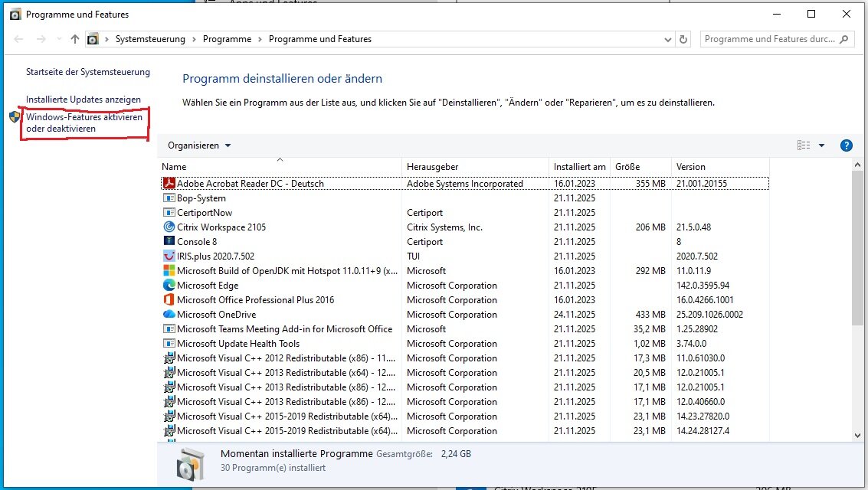Select the Citrix Workspace 2105 icon

pos(169,227)
